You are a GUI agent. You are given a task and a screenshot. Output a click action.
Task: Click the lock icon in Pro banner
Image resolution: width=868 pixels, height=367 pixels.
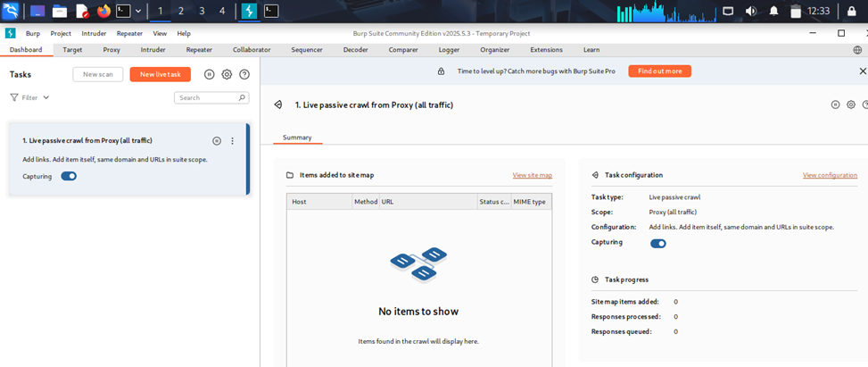pyautogui.click(x=441, y=71)
